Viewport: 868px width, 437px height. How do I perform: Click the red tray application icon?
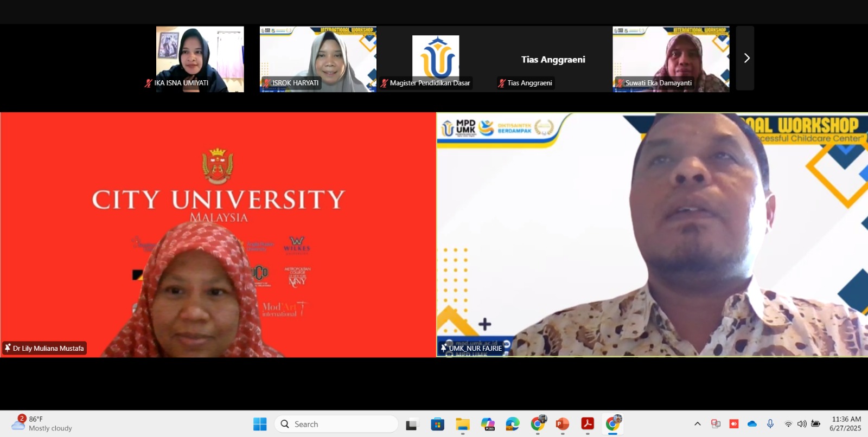tap(734, 424)
